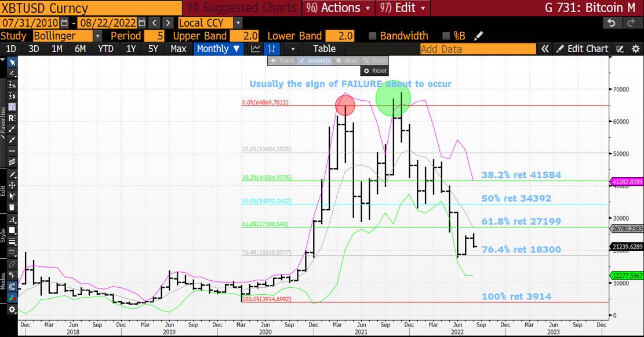Select the 3D range tab
644x337 pixels.
tap(34, 49)
